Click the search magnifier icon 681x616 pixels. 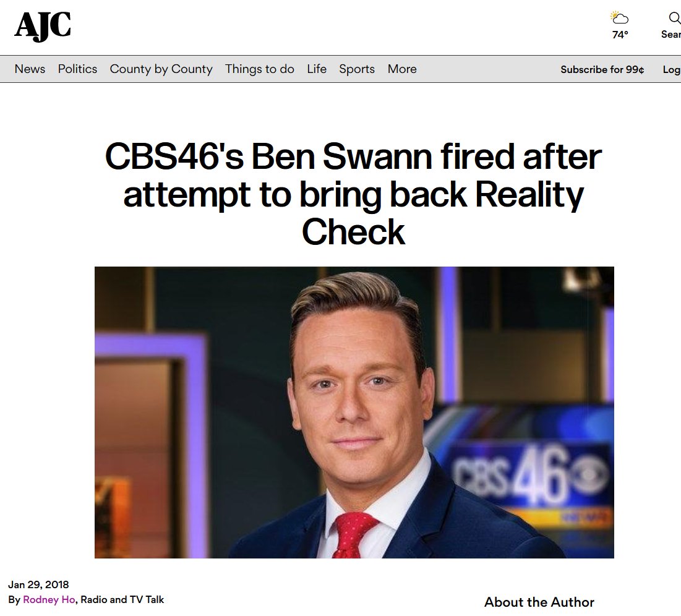(x=674, y=18)
